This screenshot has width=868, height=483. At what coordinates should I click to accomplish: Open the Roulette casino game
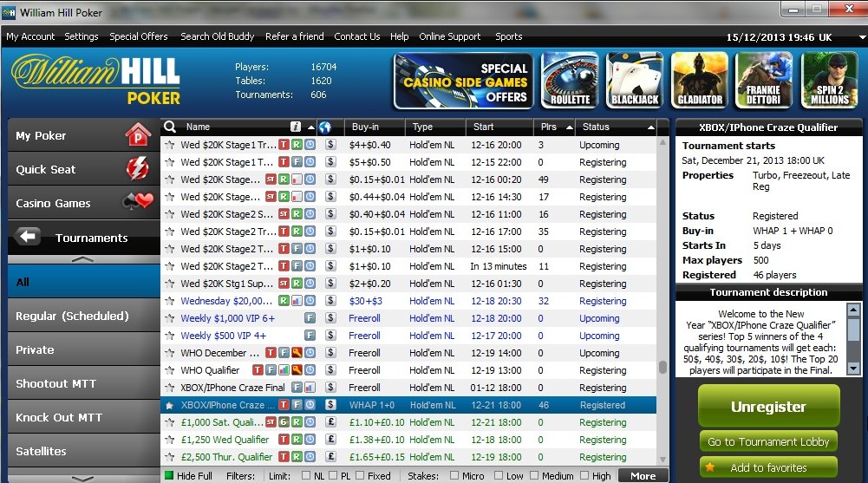tap(570, 81)
